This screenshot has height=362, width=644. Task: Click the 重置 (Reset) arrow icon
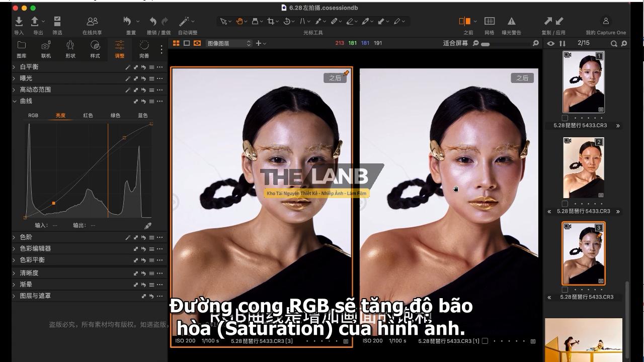coord(127,21)
